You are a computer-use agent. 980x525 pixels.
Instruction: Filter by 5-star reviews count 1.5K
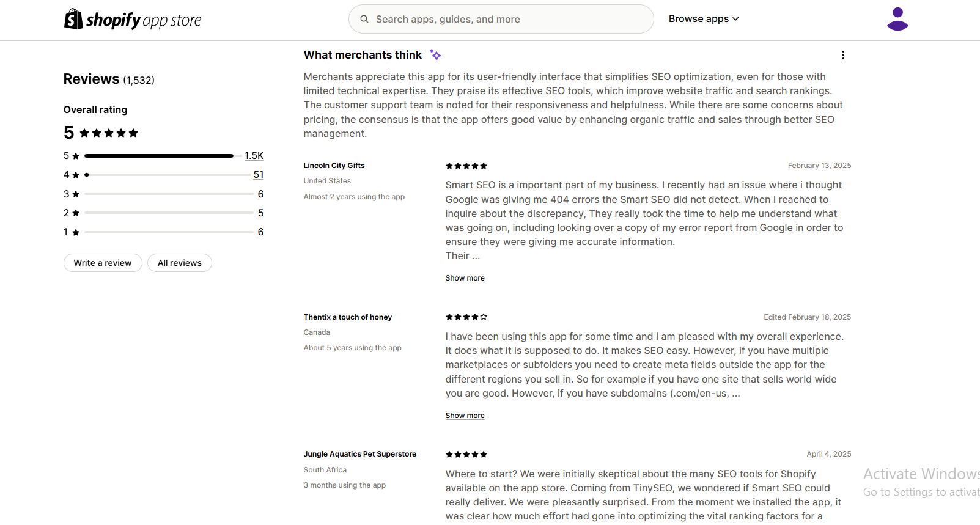pos(254,156)
